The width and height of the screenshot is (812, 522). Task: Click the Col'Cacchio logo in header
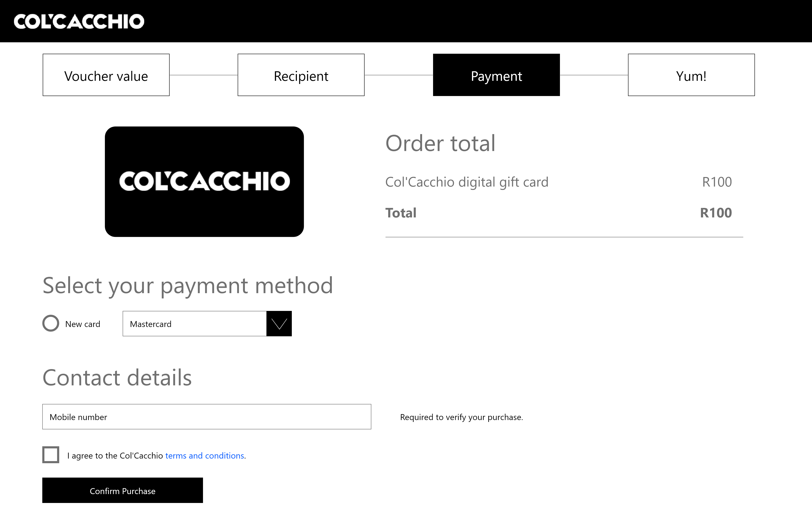(79, 21)
